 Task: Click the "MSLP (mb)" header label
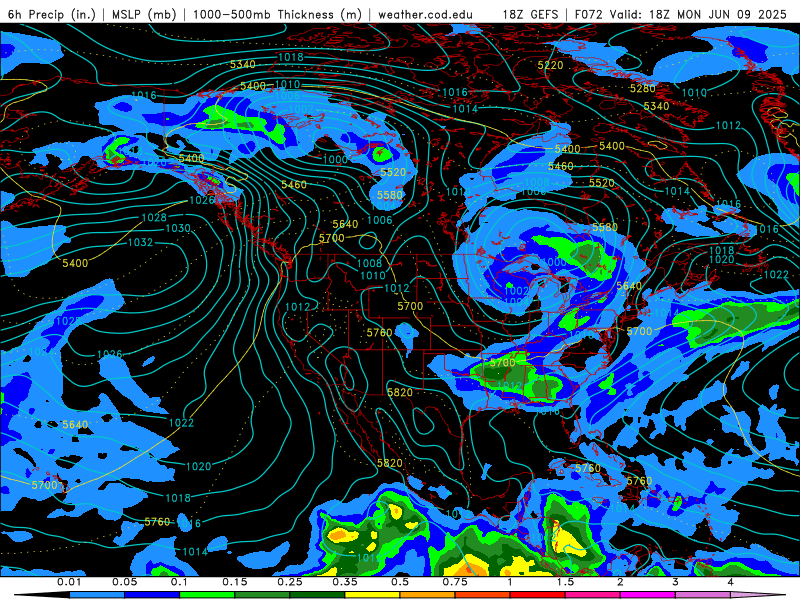point(144,14)
